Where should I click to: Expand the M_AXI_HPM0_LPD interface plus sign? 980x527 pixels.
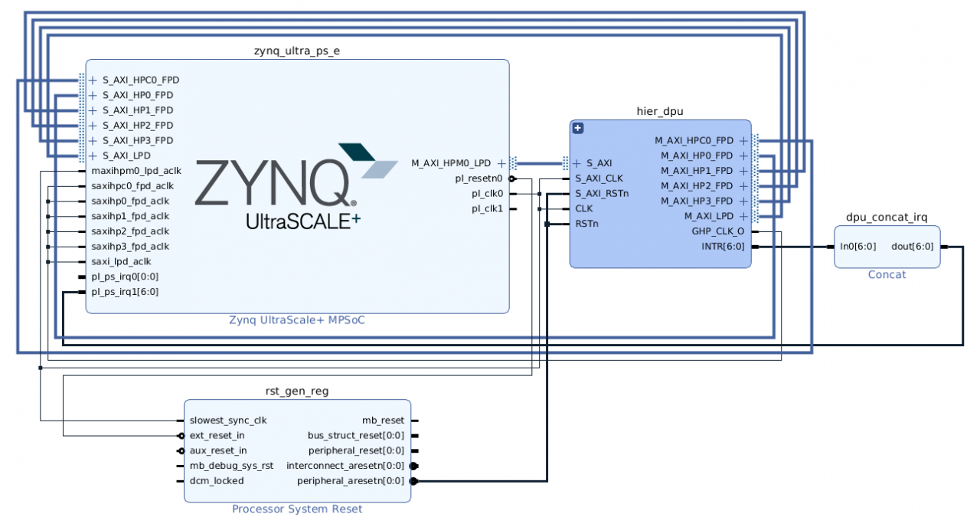(501, 163)
